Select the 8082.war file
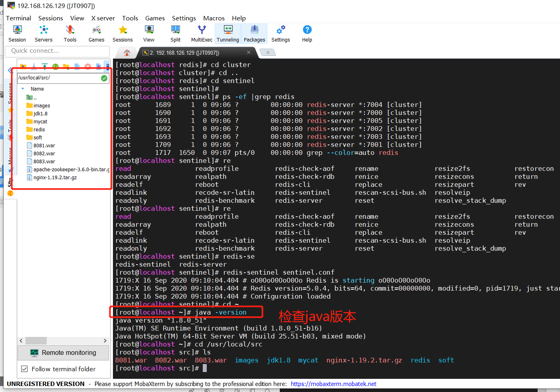560x392 pixels. (x=41, y=154)
